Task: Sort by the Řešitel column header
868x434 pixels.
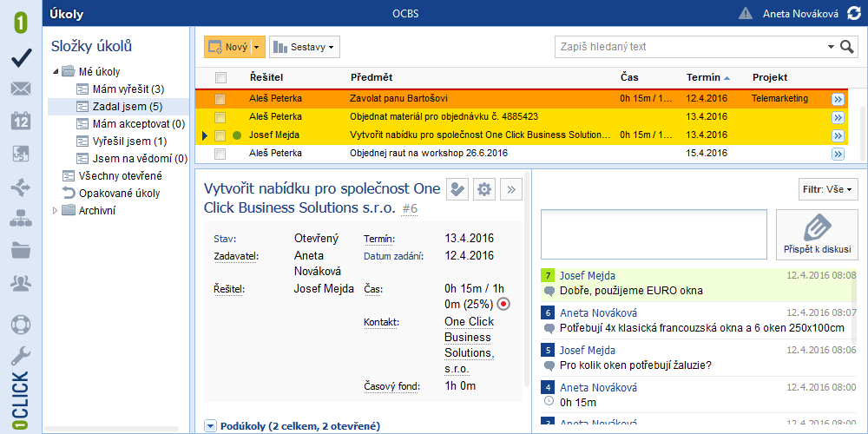Action: point(266,77)
